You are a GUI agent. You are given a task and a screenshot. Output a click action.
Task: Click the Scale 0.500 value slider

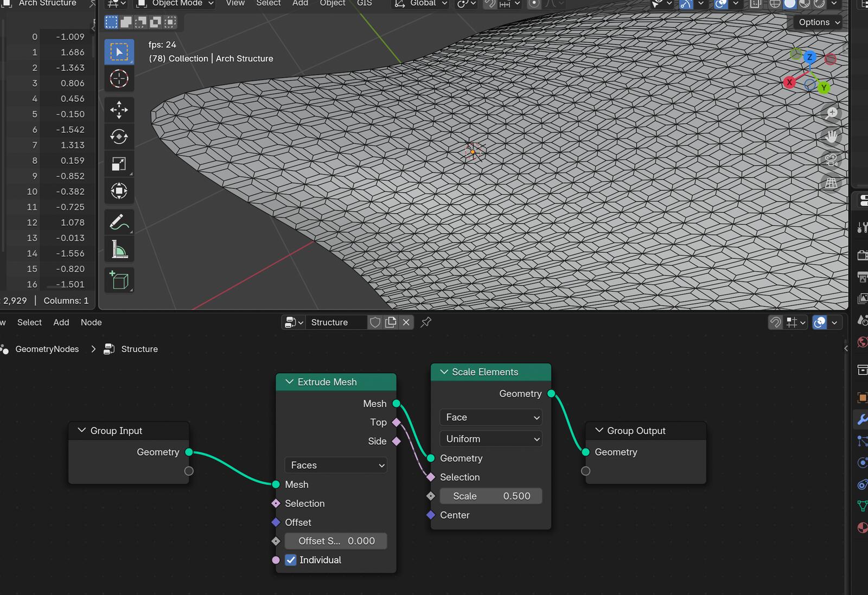(491, 496)
